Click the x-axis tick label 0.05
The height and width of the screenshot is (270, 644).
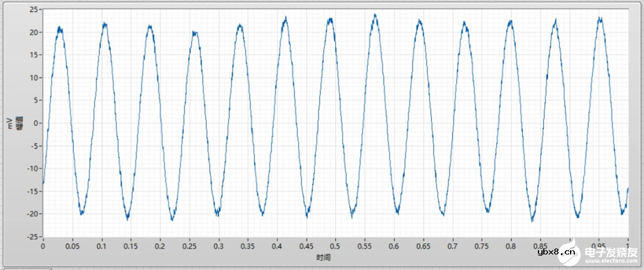[72, 246]
